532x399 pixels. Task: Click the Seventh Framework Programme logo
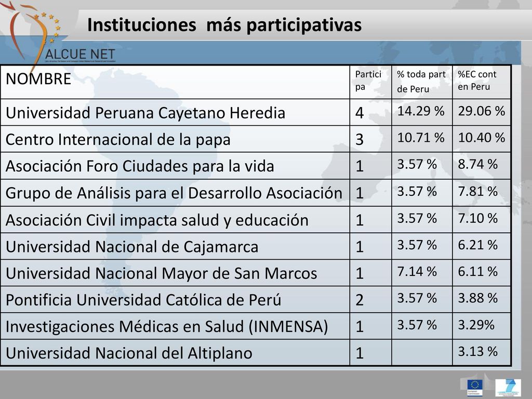(508, 388)
